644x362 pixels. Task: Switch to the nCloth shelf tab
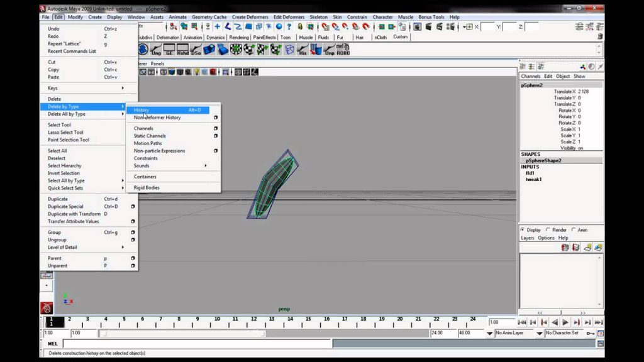click(x=380, y=37)
